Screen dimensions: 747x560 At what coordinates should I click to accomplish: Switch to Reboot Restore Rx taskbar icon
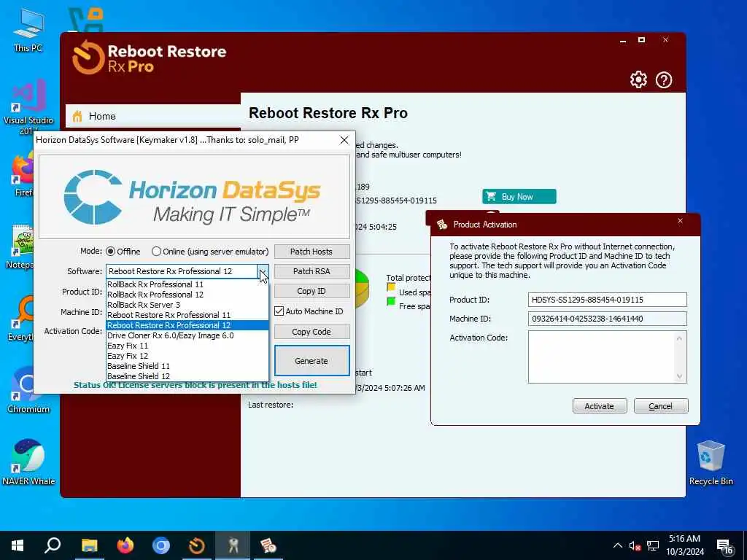pyautogui.click(x=197, y=545)
